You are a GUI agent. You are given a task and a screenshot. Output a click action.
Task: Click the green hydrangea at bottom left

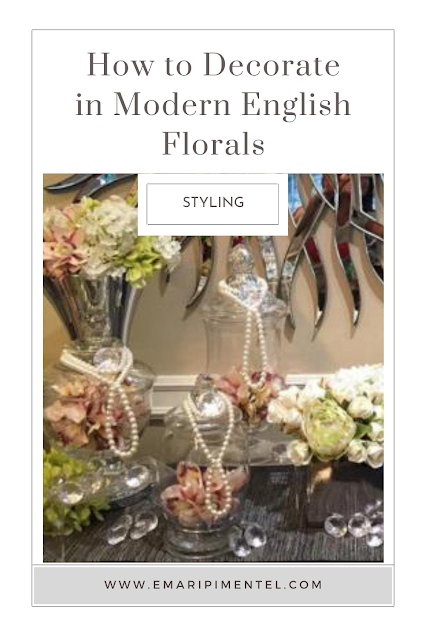[67, 491]
